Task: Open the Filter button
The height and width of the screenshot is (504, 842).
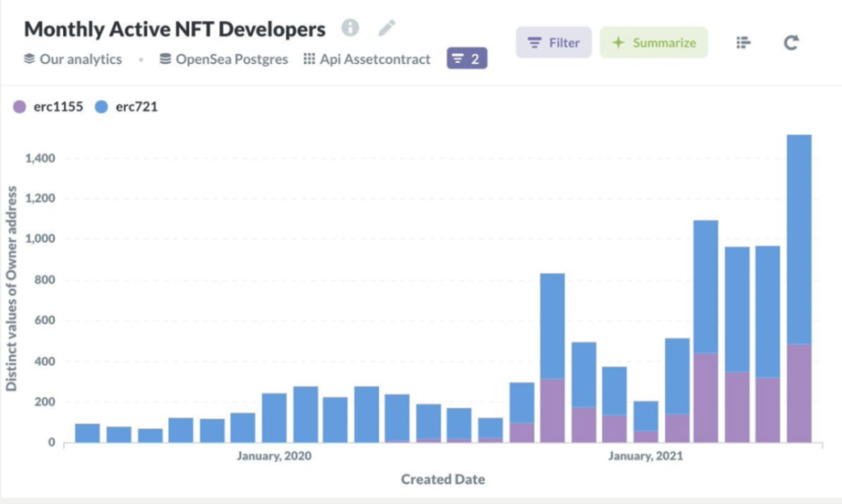Action: (x=554, y=43)
